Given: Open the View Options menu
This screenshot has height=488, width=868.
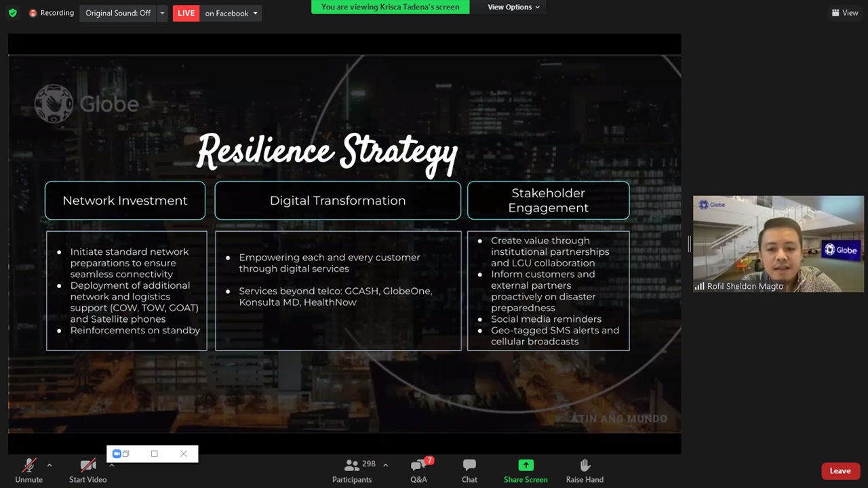Looking at the screenshot, I should pyautogui.click(x=514, y=7).
